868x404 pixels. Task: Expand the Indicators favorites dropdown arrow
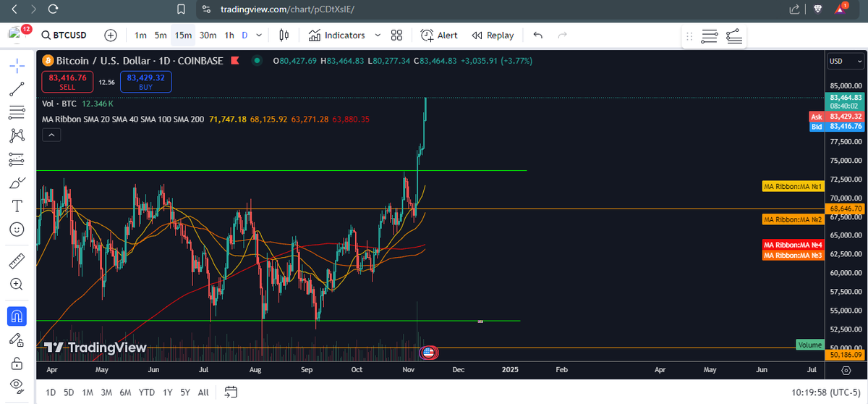point(377,35)
